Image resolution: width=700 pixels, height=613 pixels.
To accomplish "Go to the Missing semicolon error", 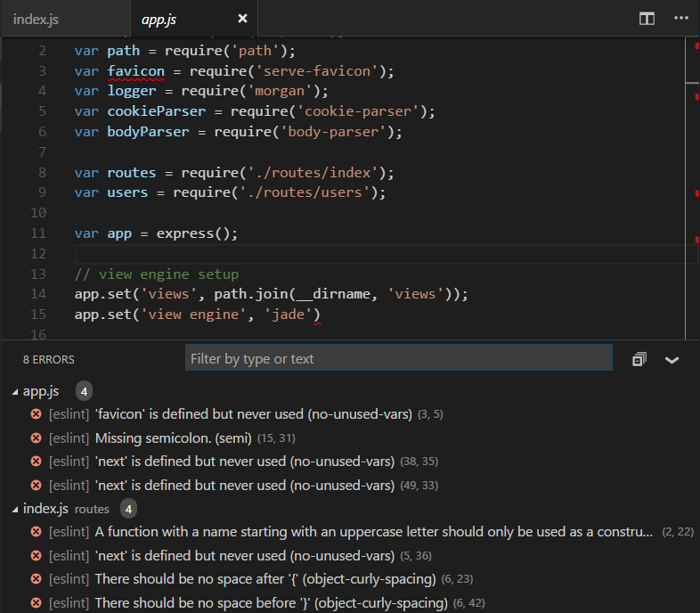I will click(x=174, y=437).
